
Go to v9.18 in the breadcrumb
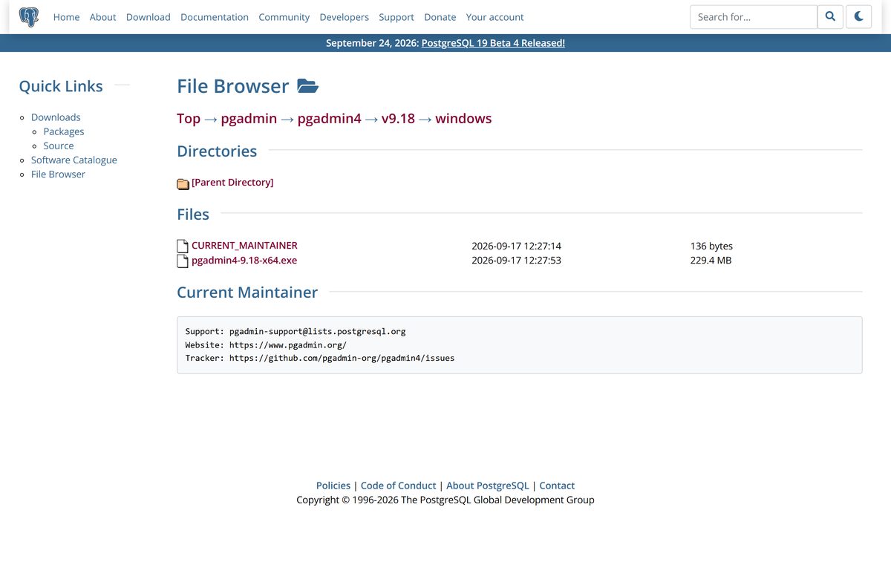pos(398,119)
